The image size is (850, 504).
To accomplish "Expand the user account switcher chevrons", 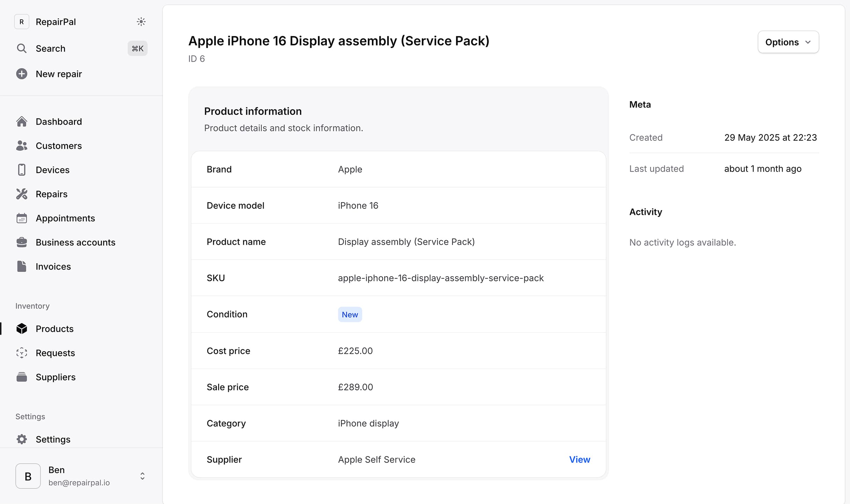I will coord(142,476).
